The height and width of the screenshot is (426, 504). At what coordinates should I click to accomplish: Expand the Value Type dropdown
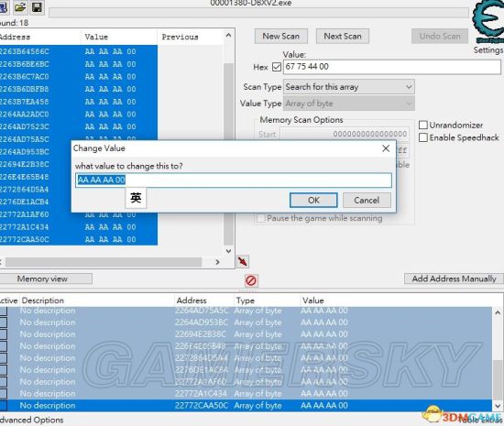point(349,104)
